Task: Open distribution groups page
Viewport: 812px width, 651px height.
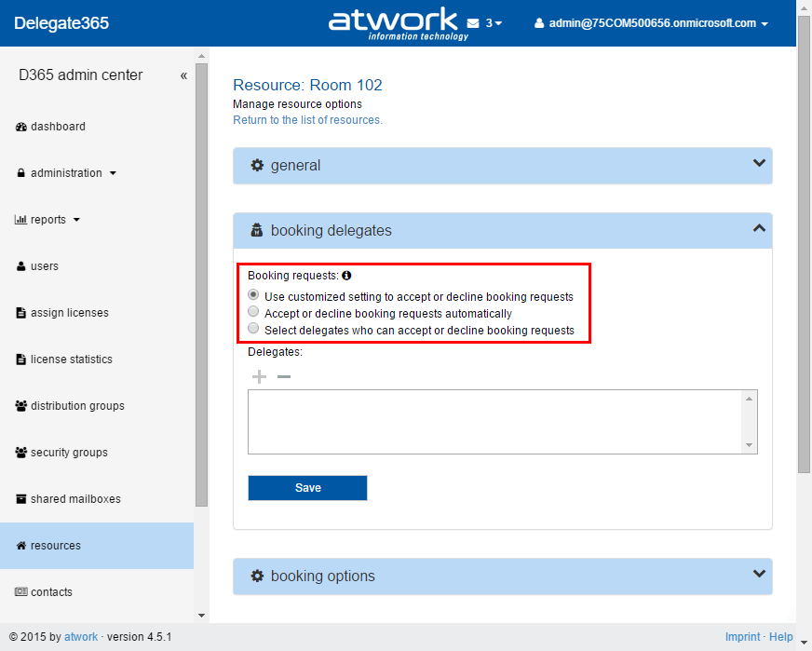Action: pos(77,406)
